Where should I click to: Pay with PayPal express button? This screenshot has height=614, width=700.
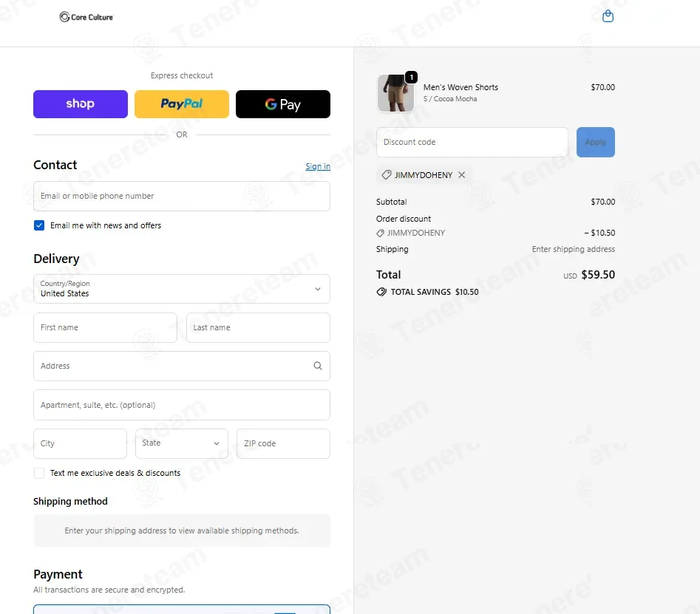182,104
